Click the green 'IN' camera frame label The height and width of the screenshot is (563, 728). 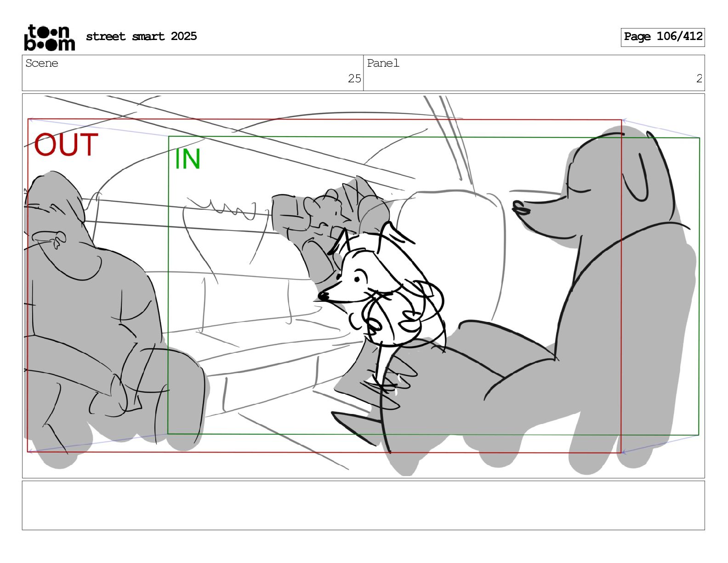[188, 159]
